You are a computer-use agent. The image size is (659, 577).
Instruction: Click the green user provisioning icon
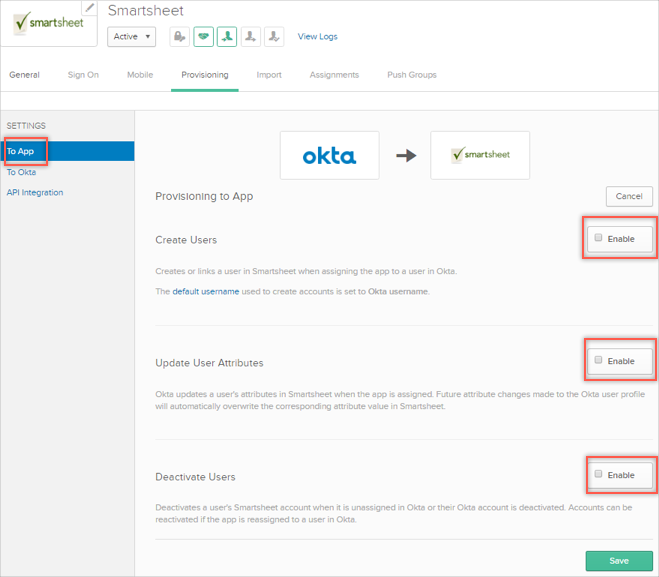[227, 37]
